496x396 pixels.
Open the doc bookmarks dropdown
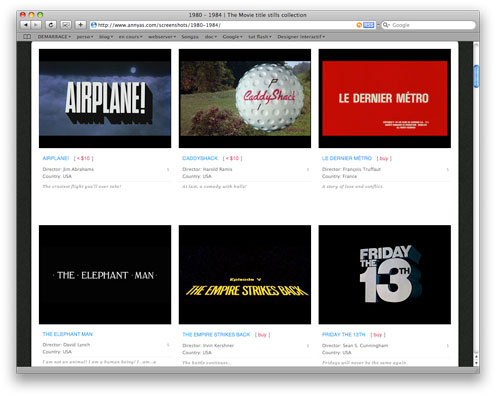point(211,37)
